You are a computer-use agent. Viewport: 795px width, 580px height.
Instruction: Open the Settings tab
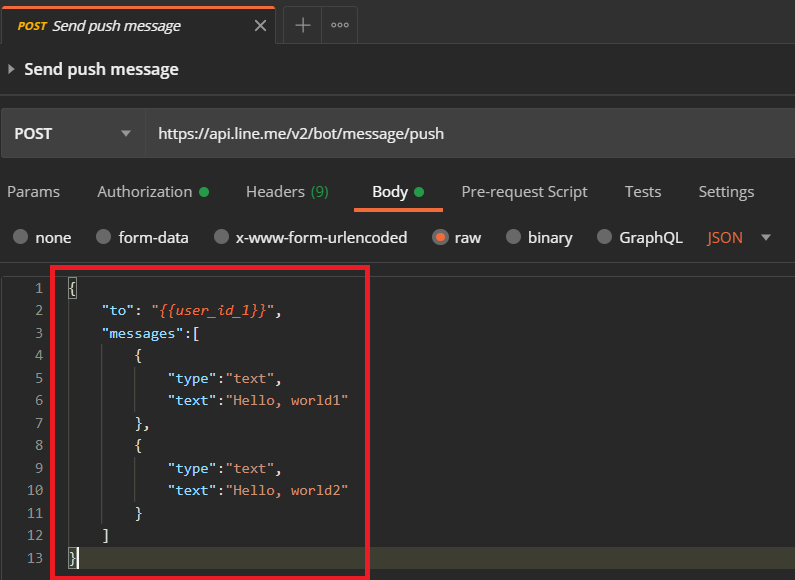pos(726,192)
